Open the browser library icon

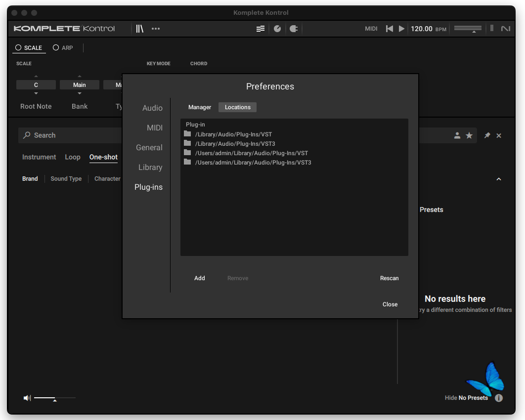140,29
